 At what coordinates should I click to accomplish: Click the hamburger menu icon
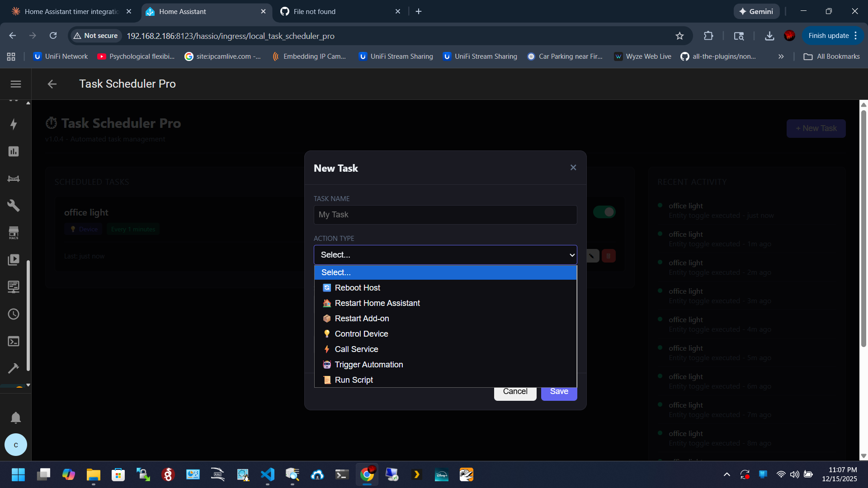click(16, 84)
